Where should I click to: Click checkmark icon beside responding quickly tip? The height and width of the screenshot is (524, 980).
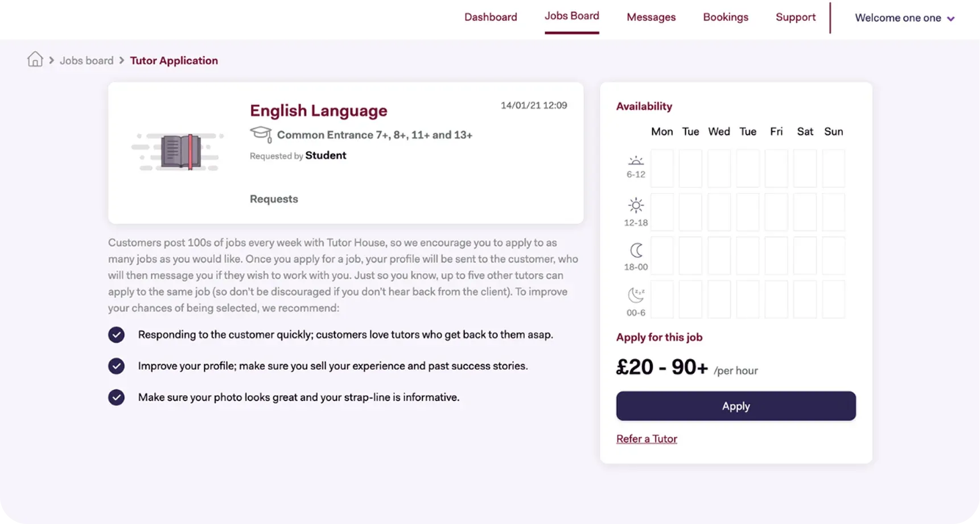[x=116, y=335]
